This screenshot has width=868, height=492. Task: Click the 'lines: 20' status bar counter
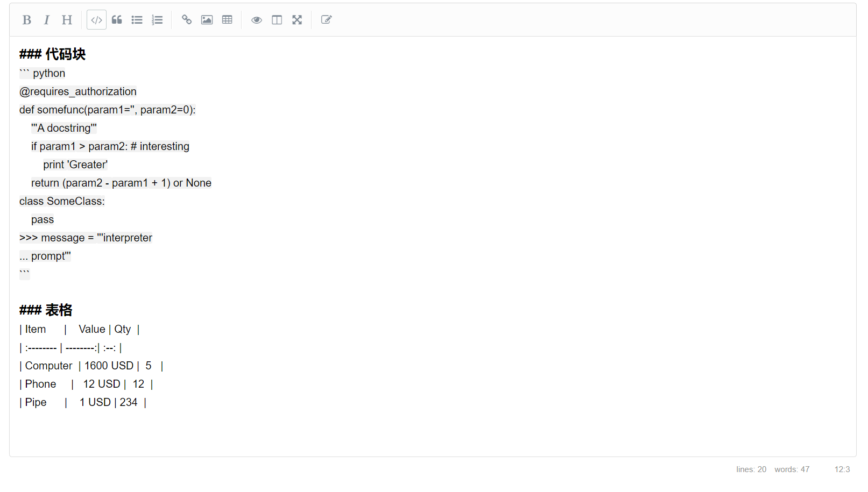(x=751, y=469)
